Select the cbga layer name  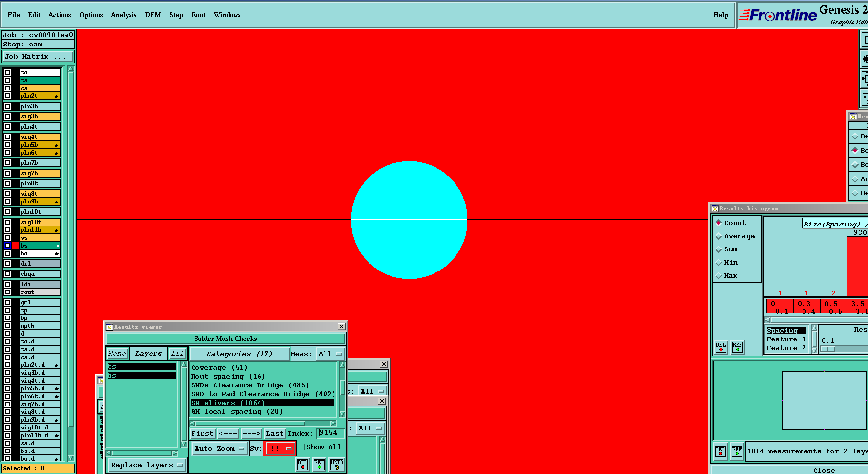(40, 274)
